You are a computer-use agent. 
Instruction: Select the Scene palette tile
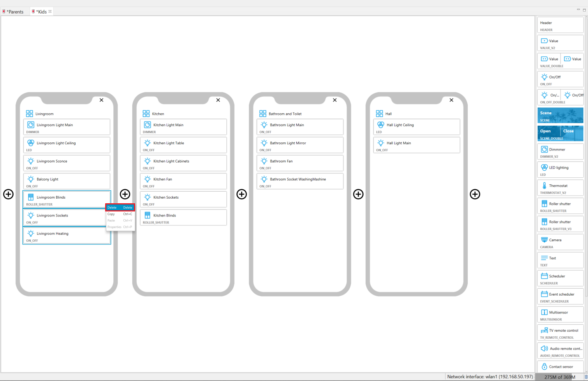[x=560, y=115]
